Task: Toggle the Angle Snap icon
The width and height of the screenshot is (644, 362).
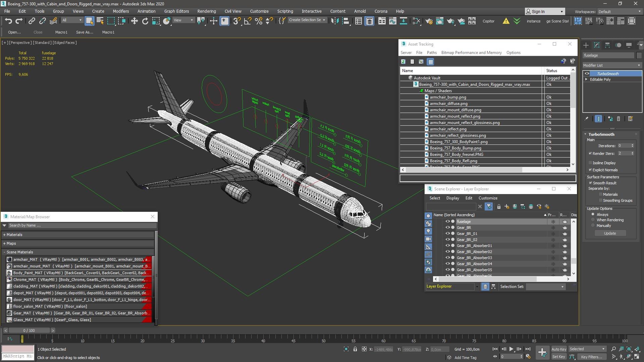Action: coord(248,21)
